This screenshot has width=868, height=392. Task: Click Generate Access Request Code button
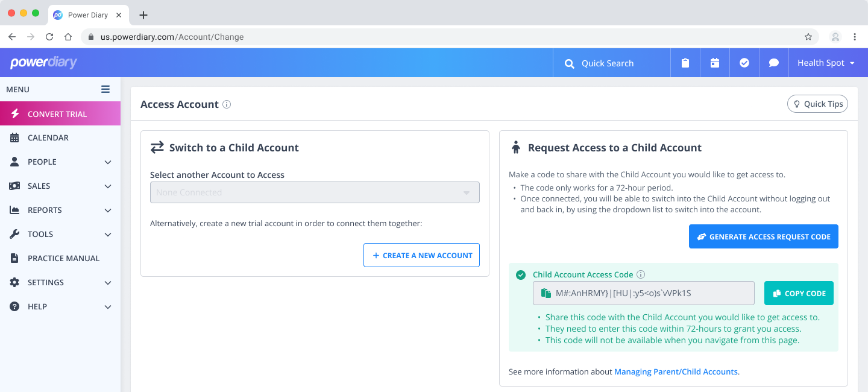click(x=763, y=236)
